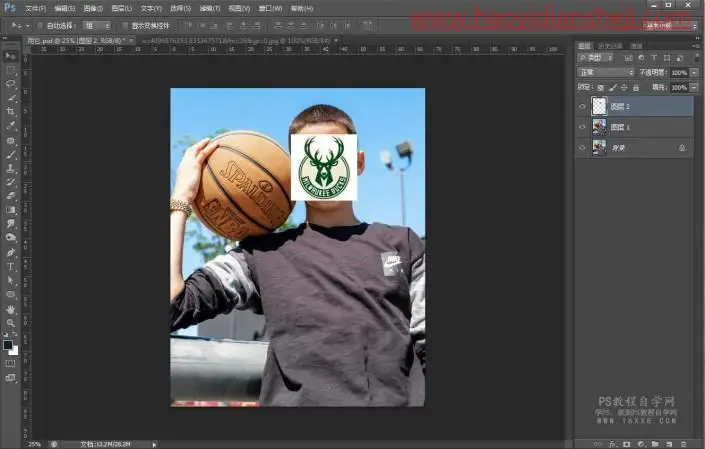Select the Hand tool
Image resolution: width=705 pixels, height=449 pixels.
pos(11,309)
